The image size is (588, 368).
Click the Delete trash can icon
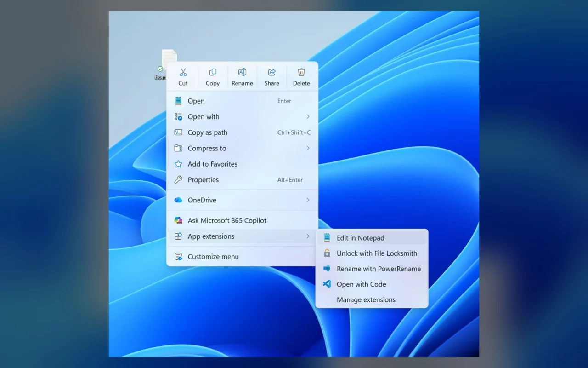301,72
